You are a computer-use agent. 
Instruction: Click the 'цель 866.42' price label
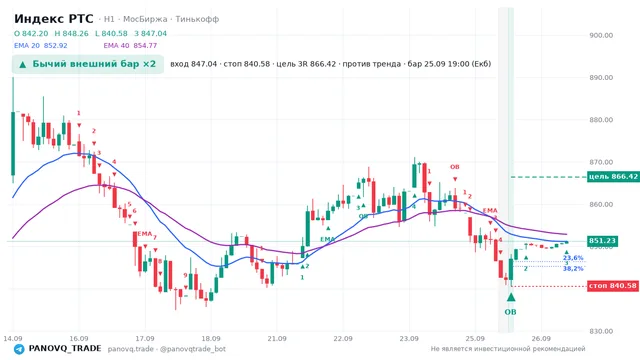pos(613,177)
